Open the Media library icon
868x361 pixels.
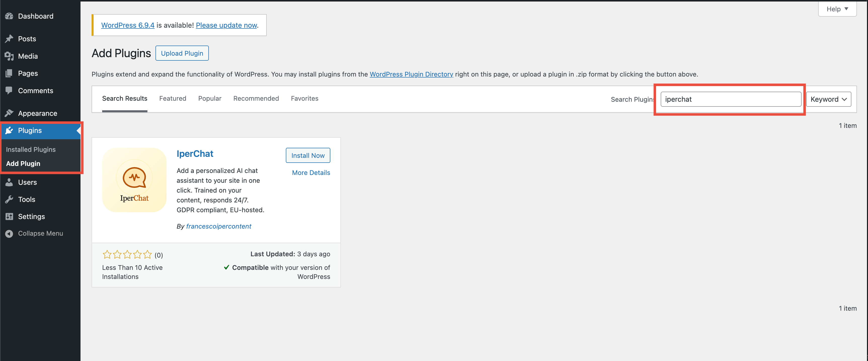[10, 56]
